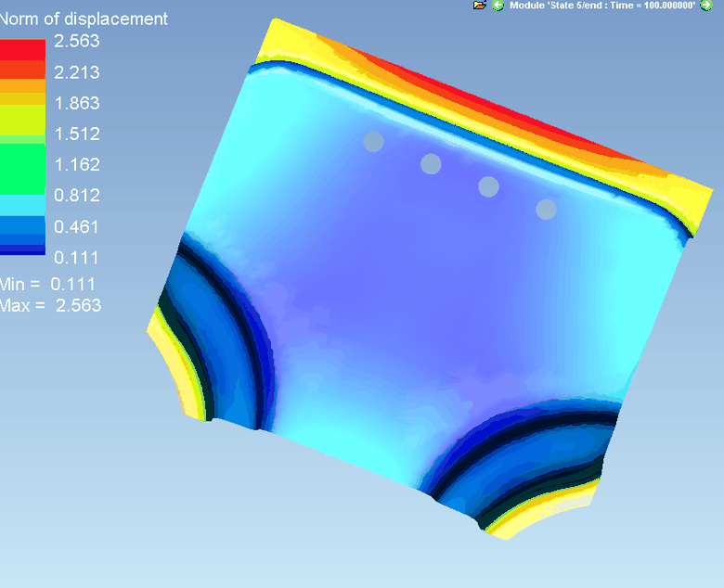Click the legend value 1.162

[77, 165]
